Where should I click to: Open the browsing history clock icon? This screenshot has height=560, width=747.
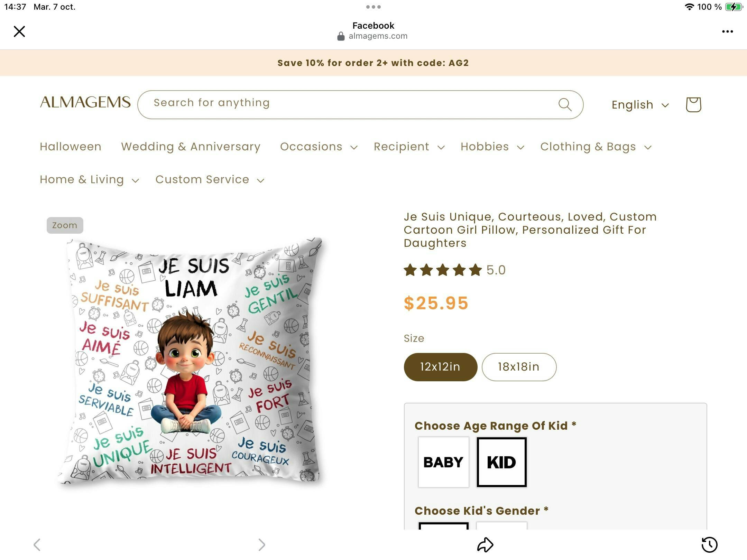click(x=709, y=545)
